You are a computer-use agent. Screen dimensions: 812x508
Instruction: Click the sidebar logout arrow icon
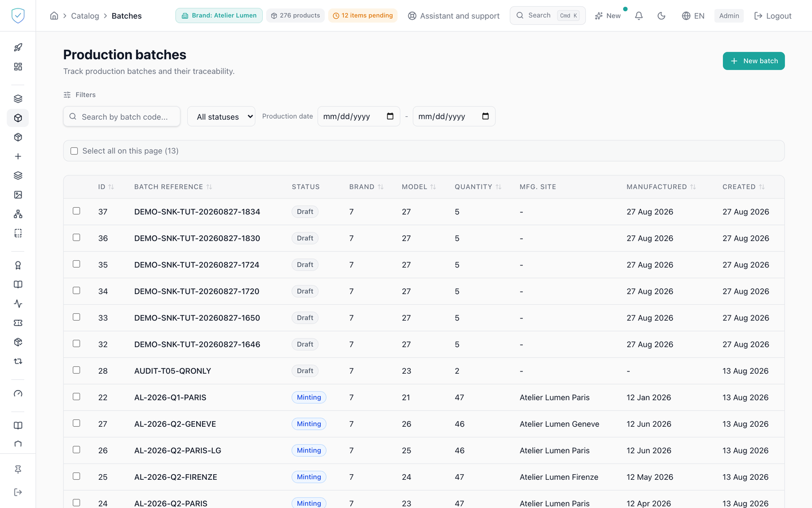(x=18, y=492)
